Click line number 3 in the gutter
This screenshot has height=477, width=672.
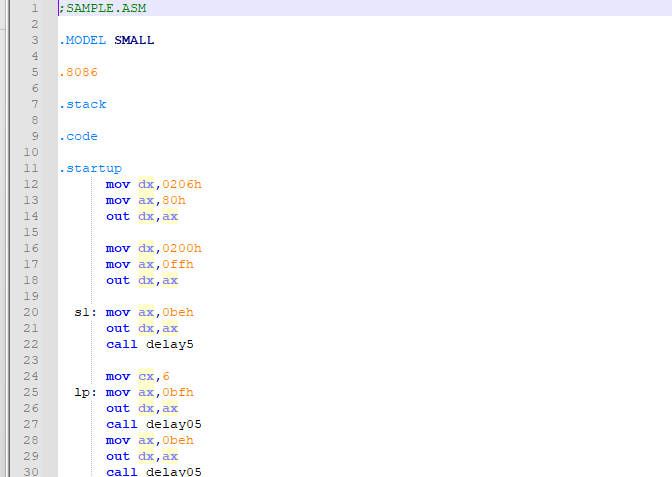click(x=35, y=40)
